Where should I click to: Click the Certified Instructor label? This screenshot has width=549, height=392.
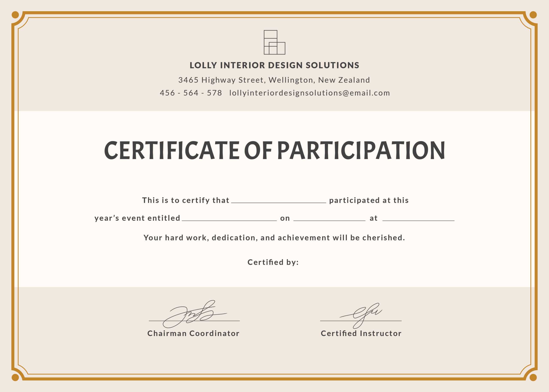tap(361, 333)
